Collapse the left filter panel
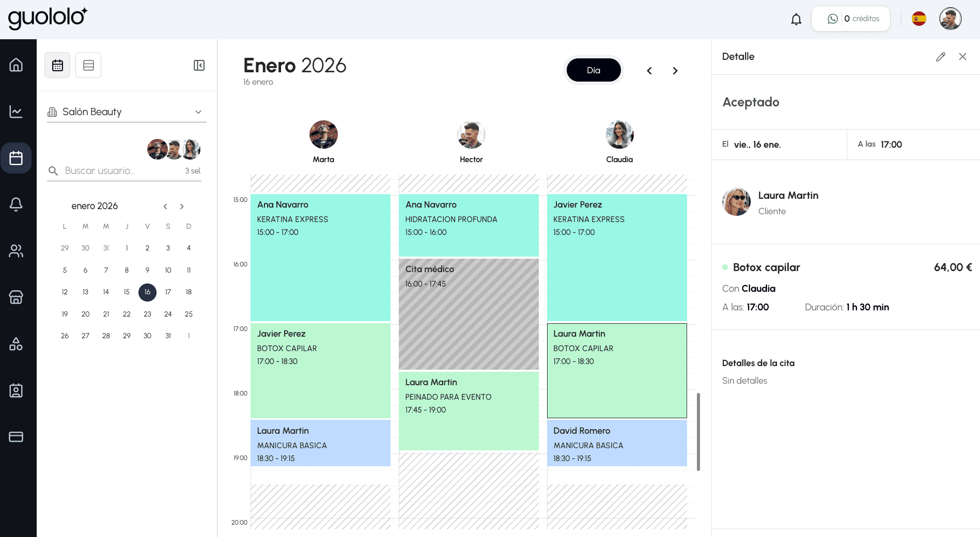Screen dimensions: 980x537 tap(199, 65)
